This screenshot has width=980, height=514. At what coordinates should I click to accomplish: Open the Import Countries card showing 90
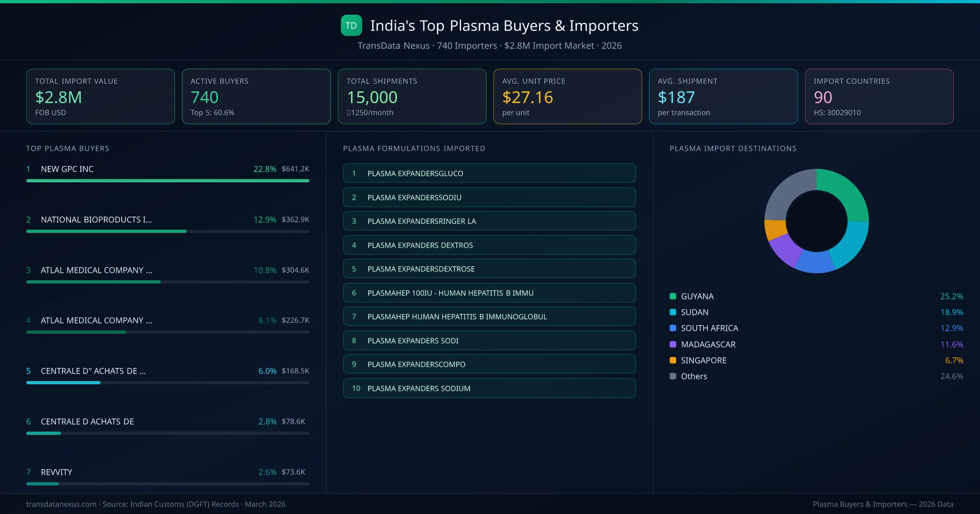879,96
